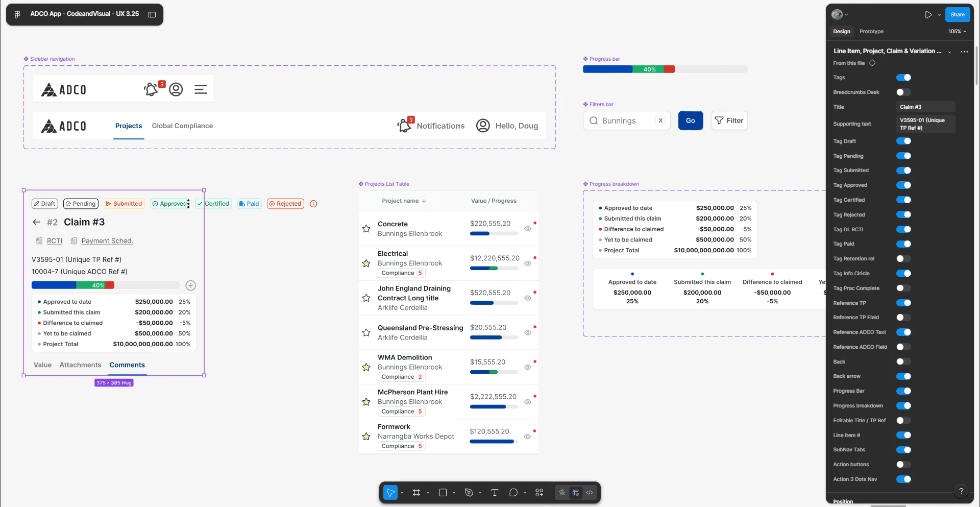980x507 pixels.
Task: Expand the component name swap dropdown
Action: [x=949, y=52]
